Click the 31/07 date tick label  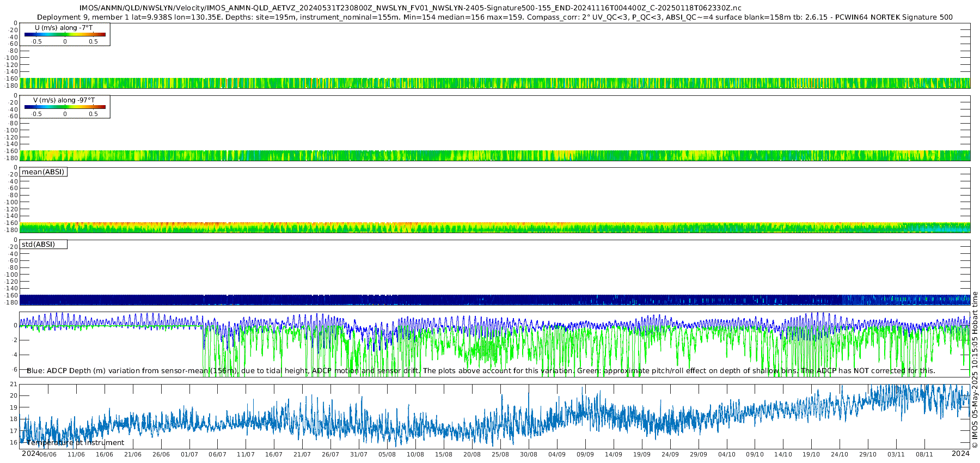(359, 455)
